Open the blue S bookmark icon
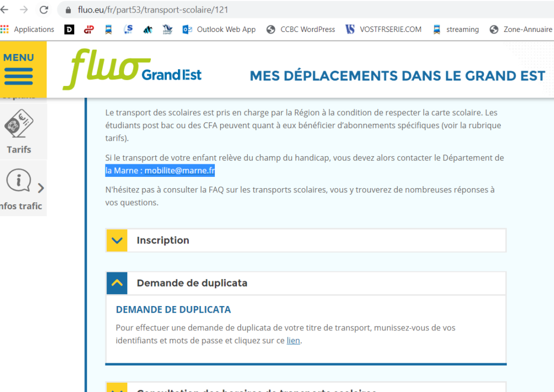This screenshot has width=554, height=392. [x=128, y=29]
